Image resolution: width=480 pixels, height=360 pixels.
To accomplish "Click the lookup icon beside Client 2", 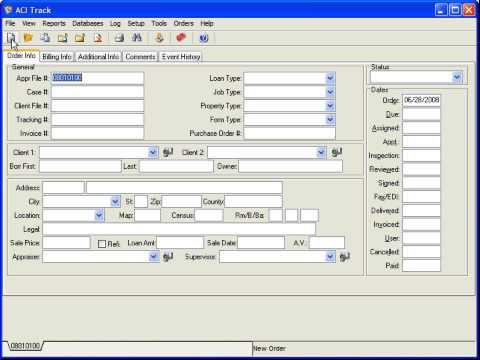I will pos(337,152).
